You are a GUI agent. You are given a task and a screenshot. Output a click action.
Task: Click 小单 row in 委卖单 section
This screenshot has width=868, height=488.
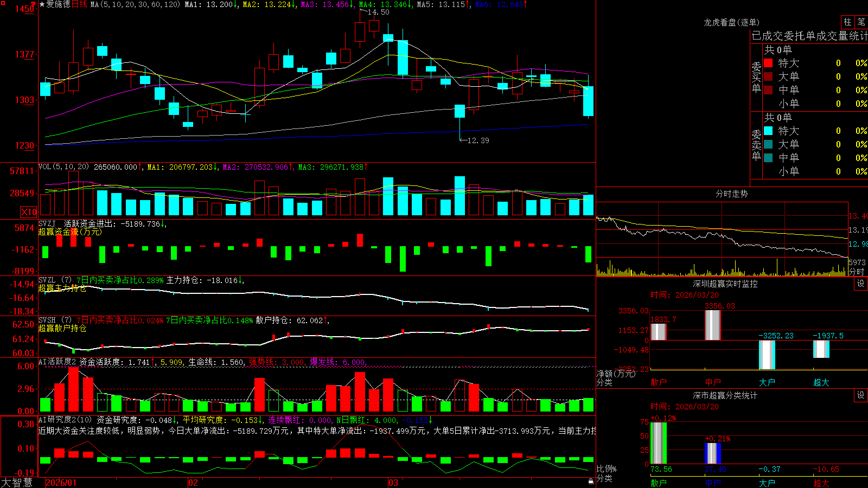point(815,171)
